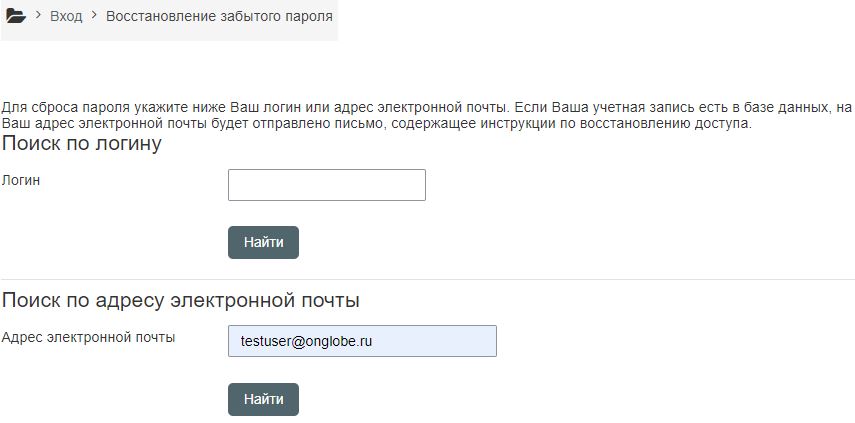The height and width of the screenshot is (423, 855).
Task: Click the "Логин" field label
Action: [21, 181]
